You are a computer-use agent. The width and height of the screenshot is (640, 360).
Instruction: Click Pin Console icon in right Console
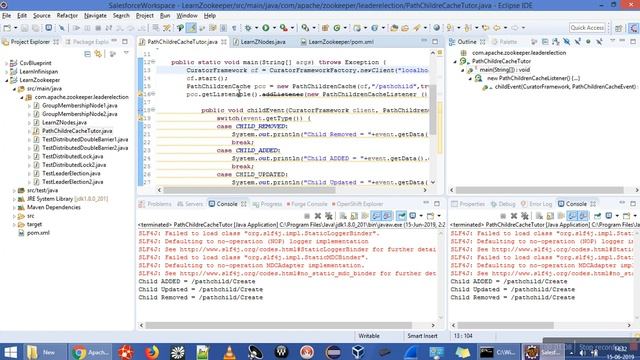(x=598, y=216)
